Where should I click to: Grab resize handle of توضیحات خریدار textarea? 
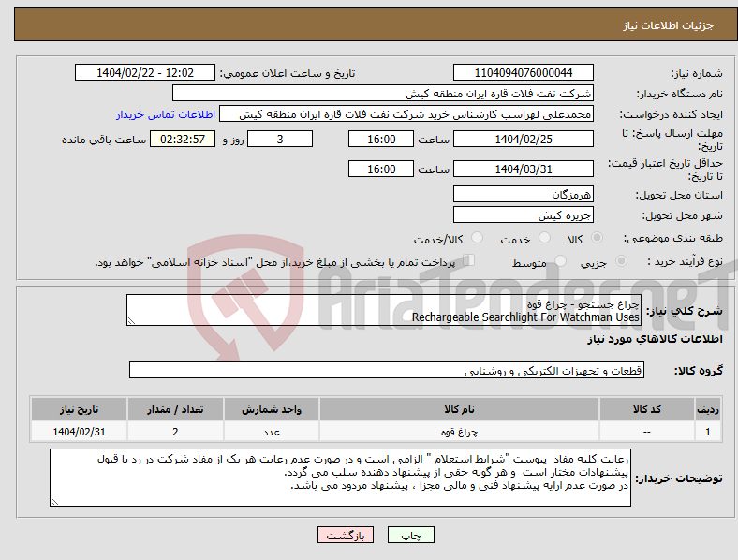[x=54, y=502]
